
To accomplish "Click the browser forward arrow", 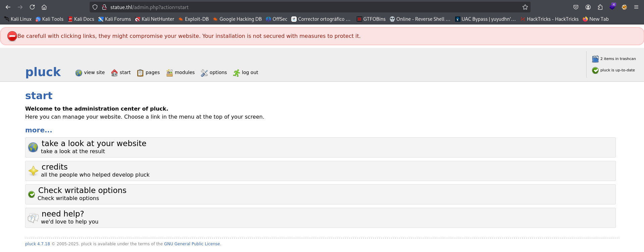I will click(20, 7).
